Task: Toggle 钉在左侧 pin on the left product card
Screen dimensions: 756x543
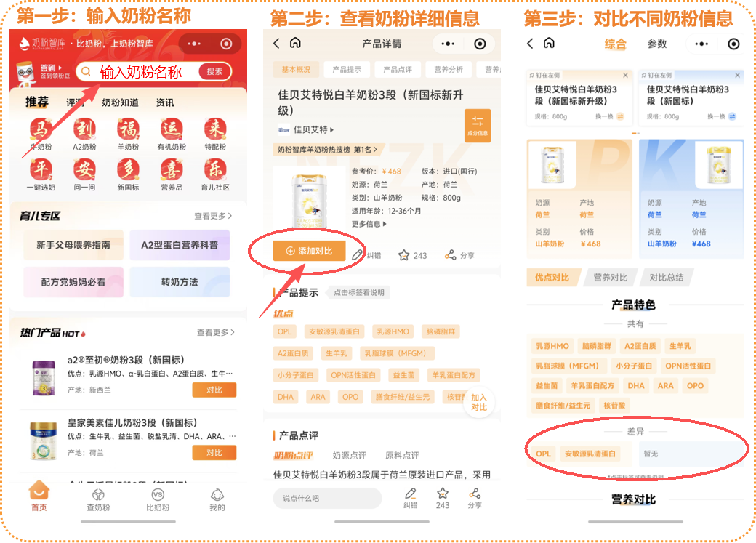Action: (544, 75)
